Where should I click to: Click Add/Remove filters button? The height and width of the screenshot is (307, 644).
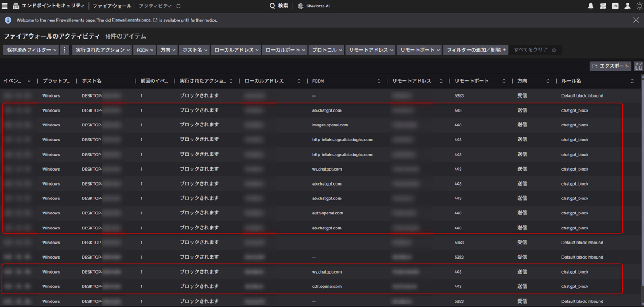(476, 50)
